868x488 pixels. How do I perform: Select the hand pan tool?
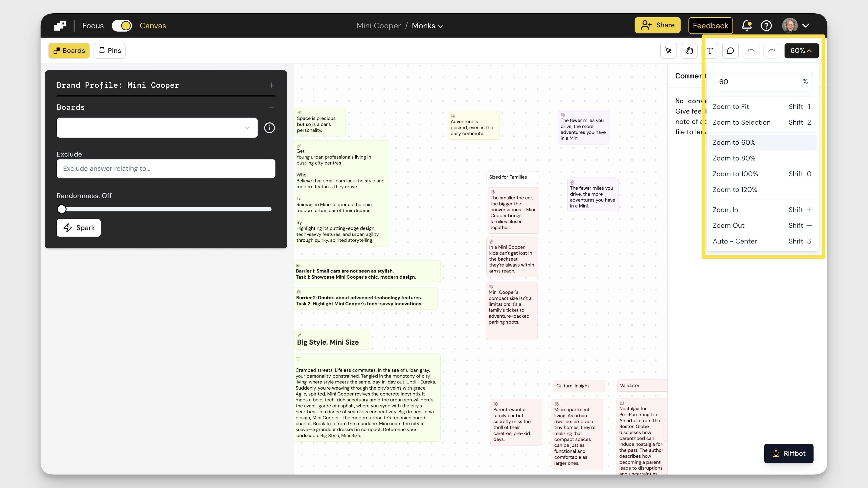(x=689, y=50)
